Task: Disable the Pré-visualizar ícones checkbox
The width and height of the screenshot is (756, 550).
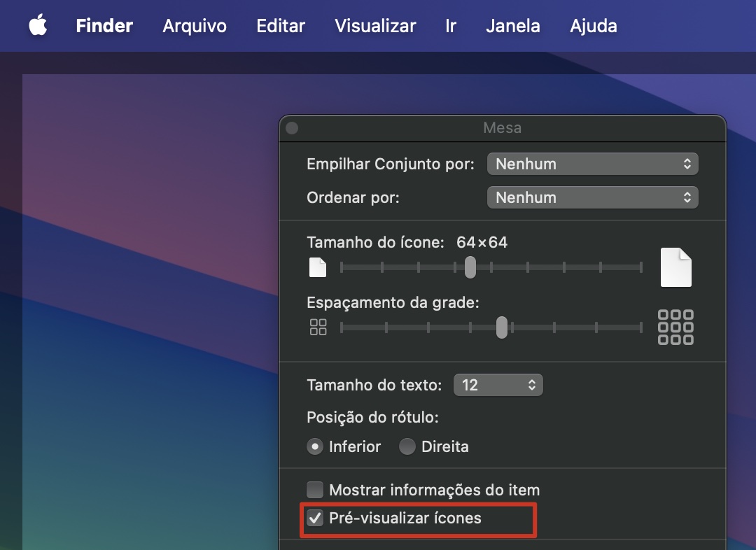Action: (x=315, y=519)
